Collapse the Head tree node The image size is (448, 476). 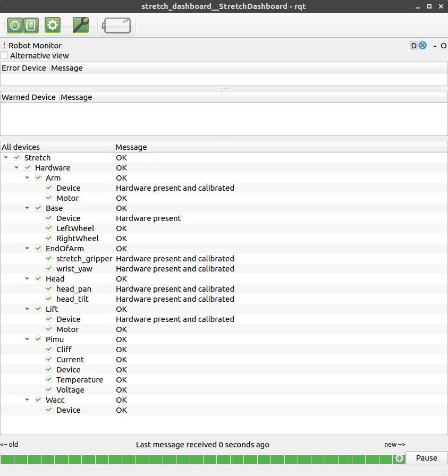(x=27, y=279)
